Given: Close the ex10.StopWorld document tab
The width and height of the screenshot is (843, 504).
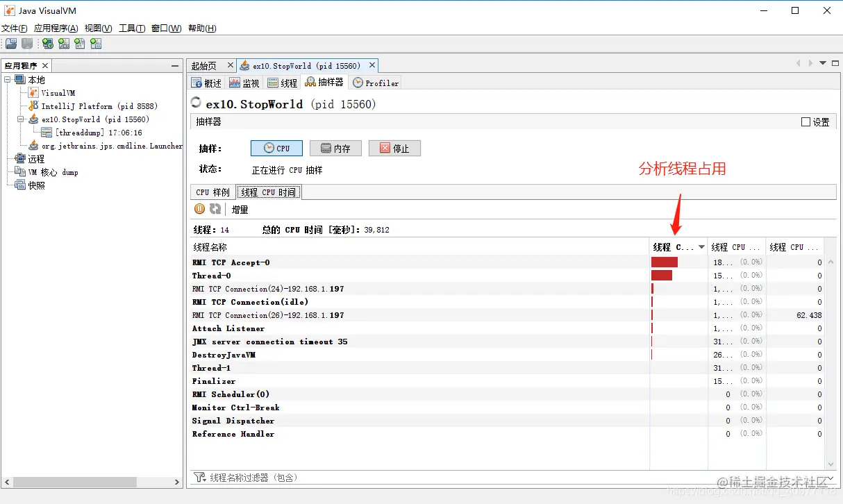Looking at the screenshot, I should click(x=372, y=66).
